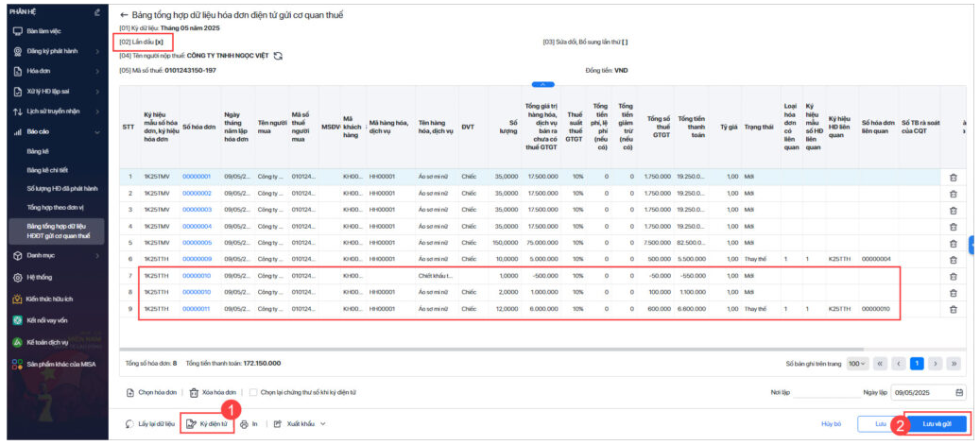Click the Lưu và gửi button
This screenshot has width=980, height=445.
point(937,424)
